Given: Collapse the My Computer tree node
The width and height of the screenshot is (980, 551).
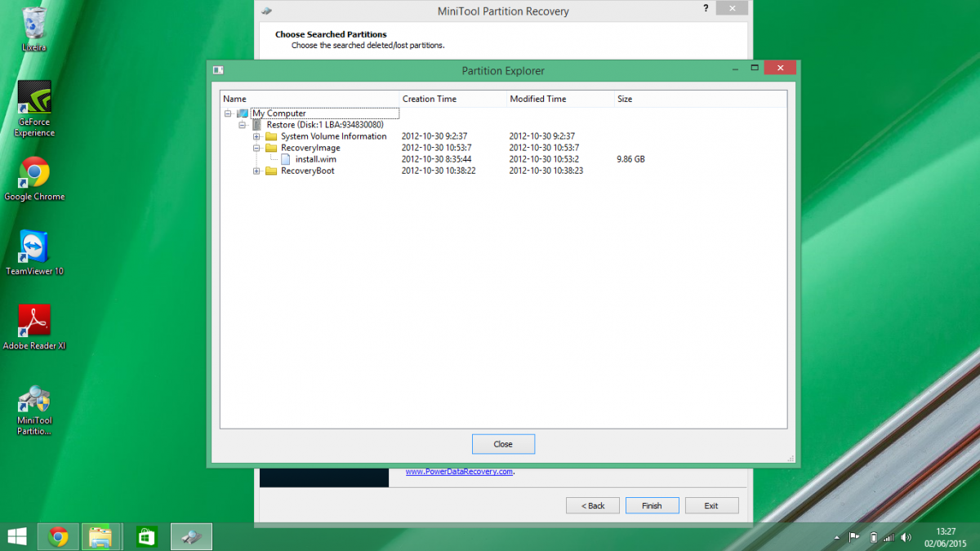Looking at the screenshot, I should 228,113.
